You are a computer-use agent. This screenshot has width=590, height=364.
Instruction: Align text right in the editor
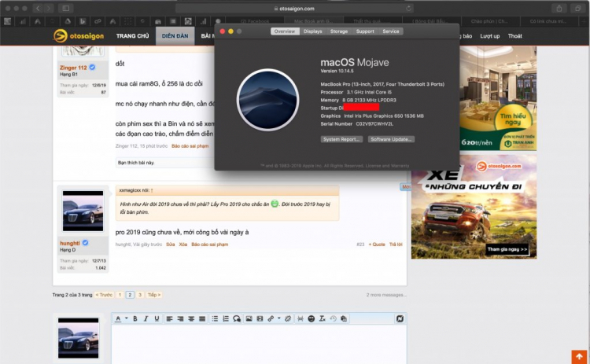coord(180,318)
